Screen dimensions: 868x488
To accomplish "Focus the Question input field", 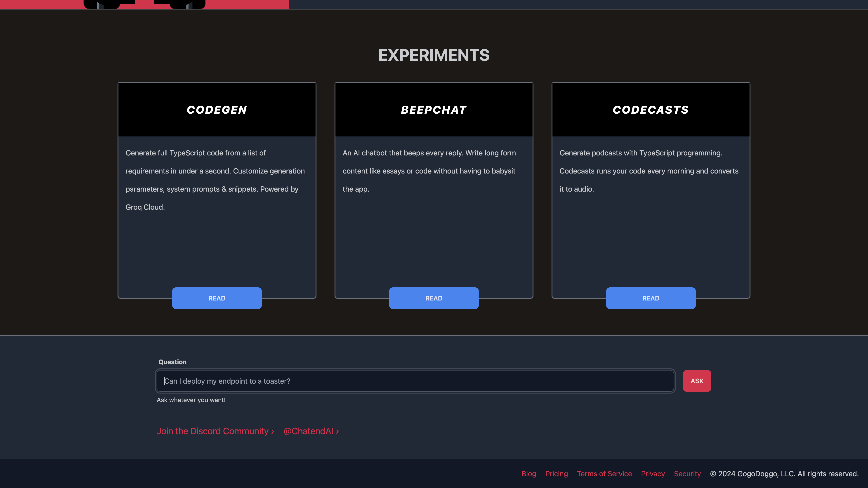I will [415, 381].
